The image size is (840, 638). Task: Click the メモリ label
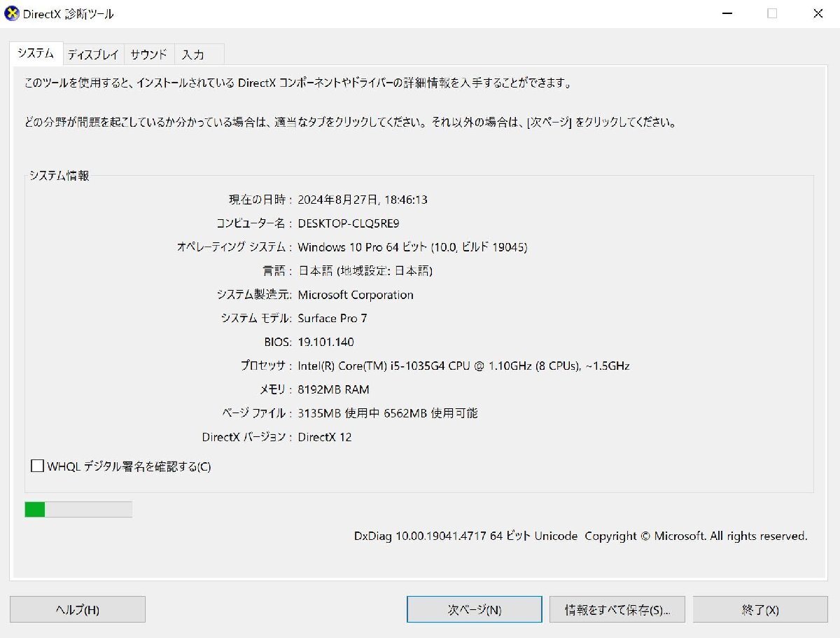(276, 389)
